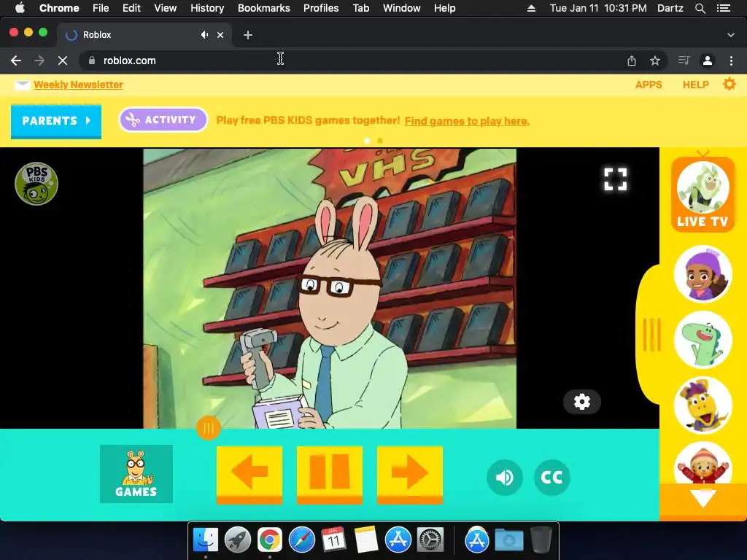This screenshot has height=560, width=747.
Task: Open Finder from the Dock
Action: [205, 540]
